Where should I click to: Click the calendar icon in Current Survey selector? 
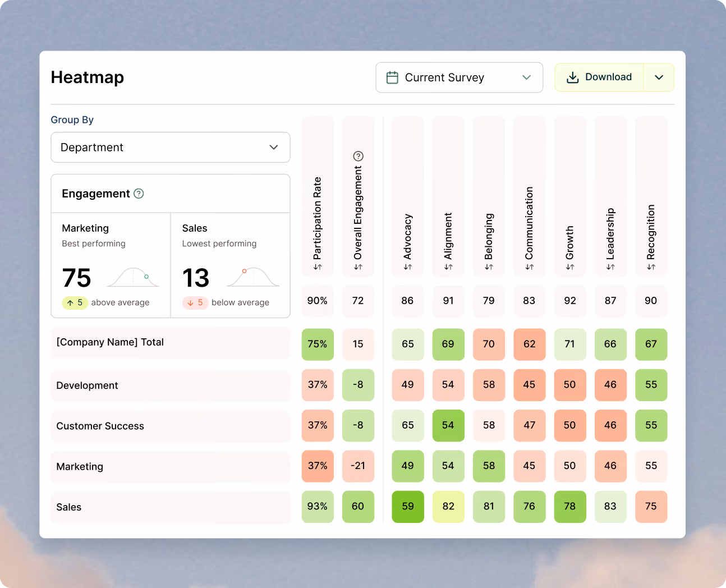pyautogui.click(x=392, y=77)
